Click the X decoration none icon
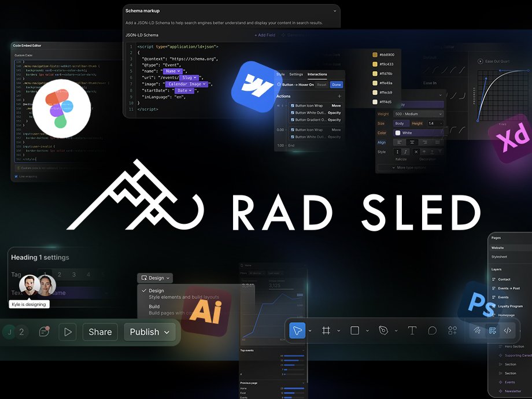 click(416, 152)
